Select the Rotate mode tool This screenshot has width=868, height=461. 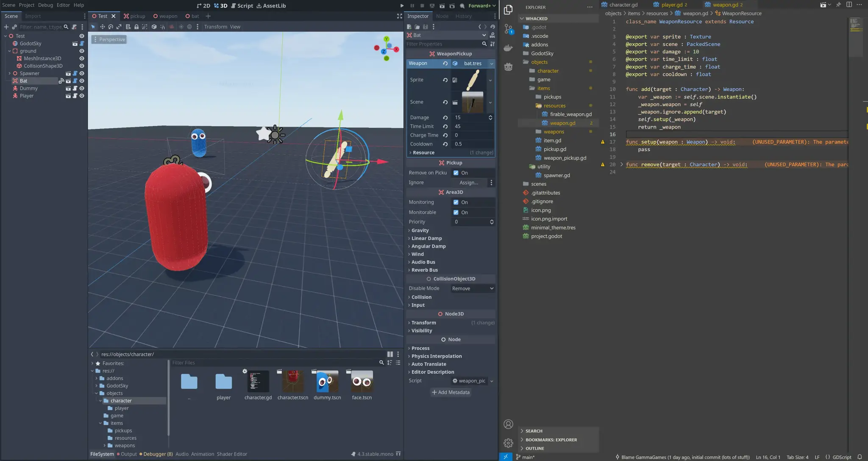point(111,27)
